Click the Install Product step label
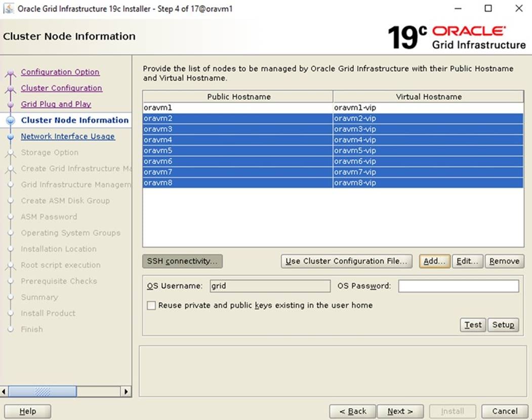The image size is (532, 420). click(x=48, y=313)
